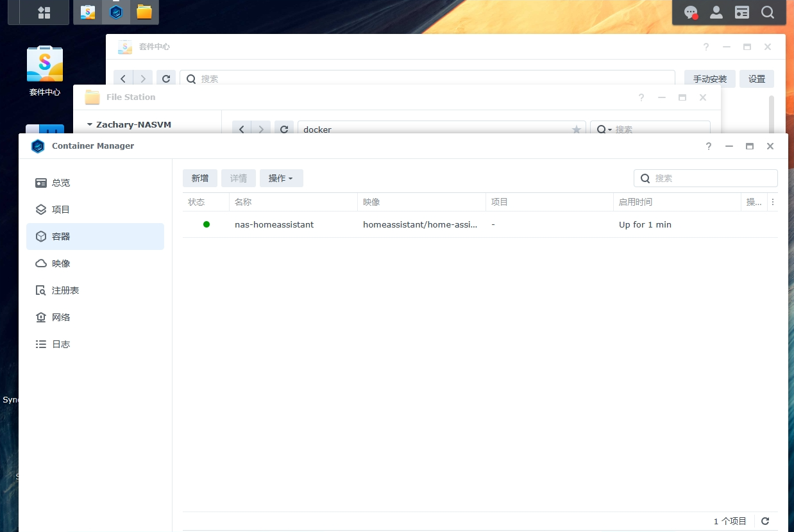Viewport: 794px width, 532px height.
Task: Bookmark the docker path with the star
Action: click(577, 129)
